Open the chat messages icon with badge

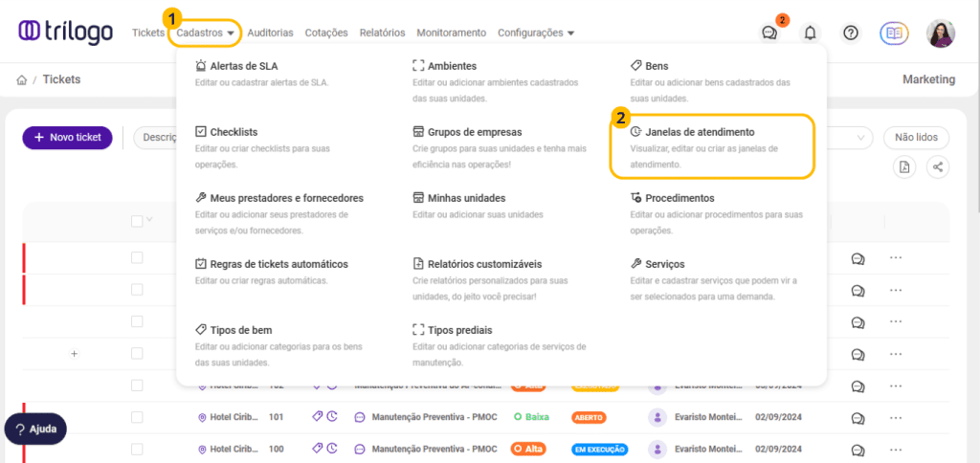coord(769,33)
